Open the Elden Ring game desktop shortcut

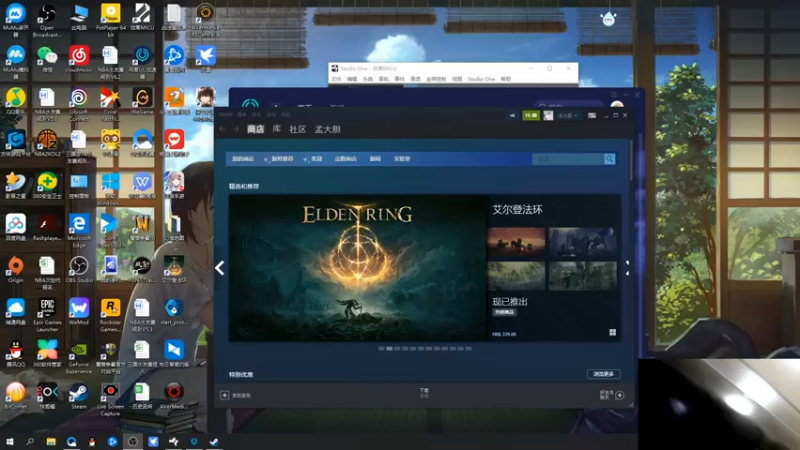(173, 269)
